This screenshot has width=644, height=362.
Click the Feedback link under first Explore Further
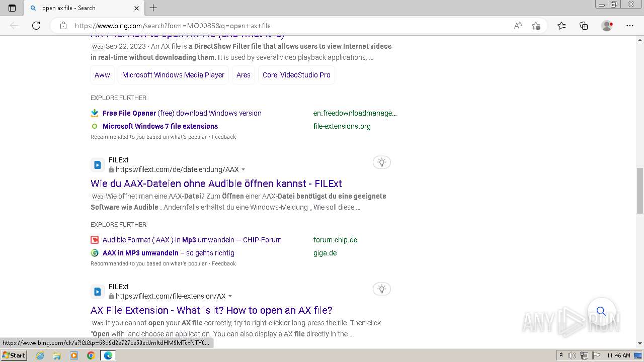point(224,137)
